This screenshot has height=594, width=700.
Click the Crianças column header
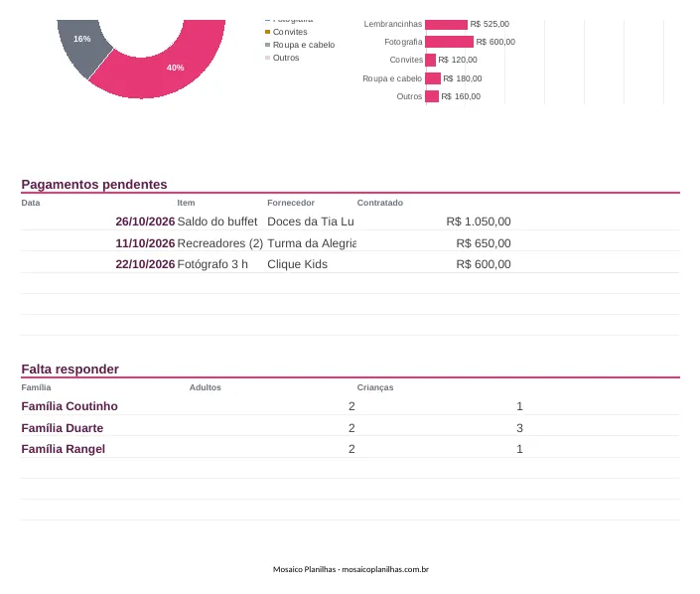point(375,387)
